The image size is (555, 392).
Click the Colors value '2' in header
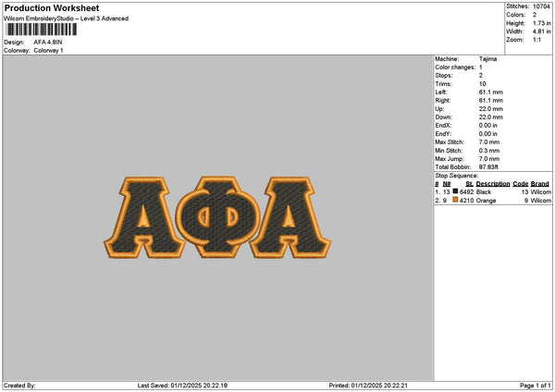(x=535, y=15)
